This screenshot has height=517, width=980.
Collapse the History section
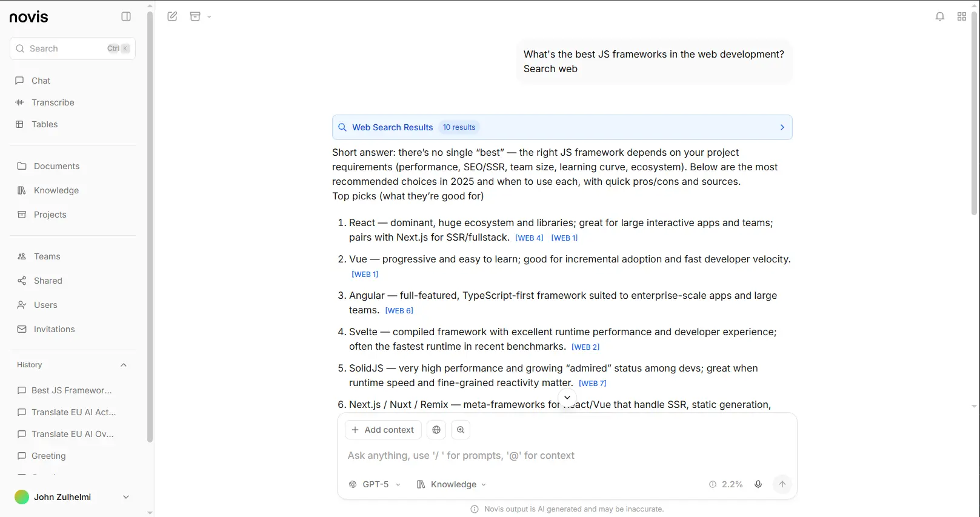click(x=124, y=365)
